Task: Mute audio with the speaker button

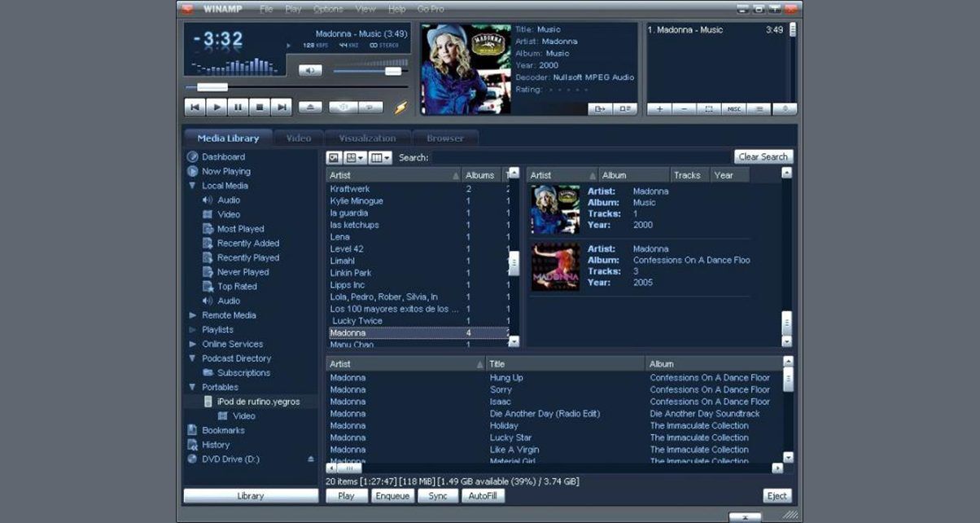Action: (310, 71)
